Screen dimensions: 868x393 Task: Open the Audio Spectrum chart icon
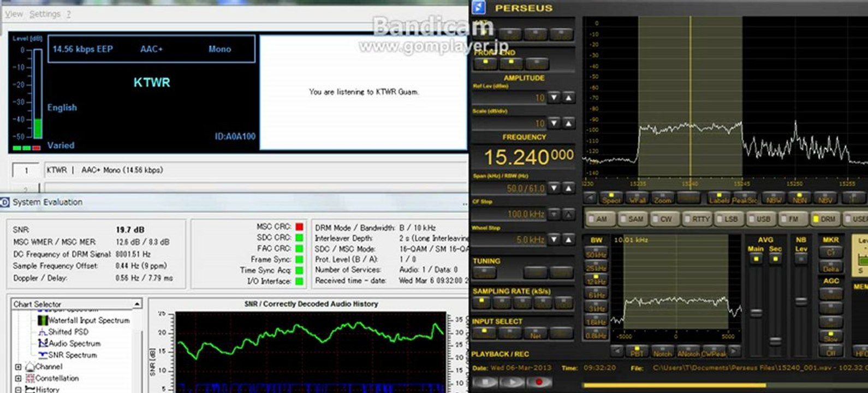coord(43,343)
